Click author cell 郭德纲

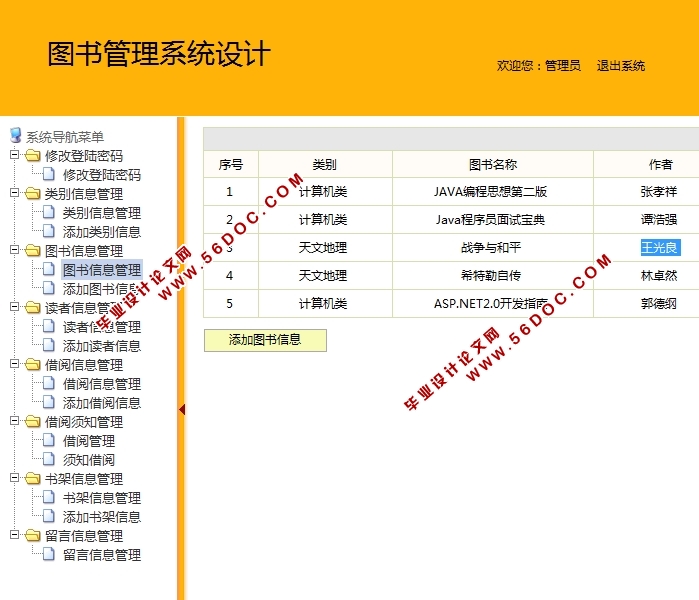(x=658, y=304)
